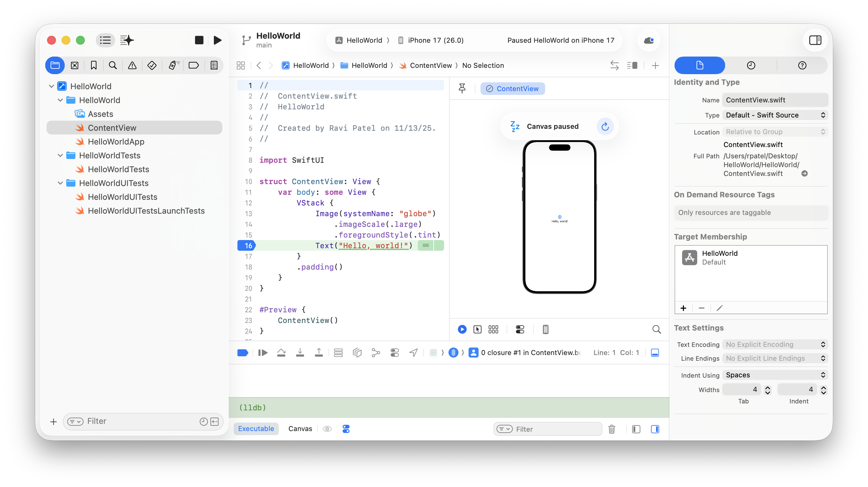Reveal full path in Finder arrow
Image resolution: width=868 pixels, height=487 pixels.
804,173
